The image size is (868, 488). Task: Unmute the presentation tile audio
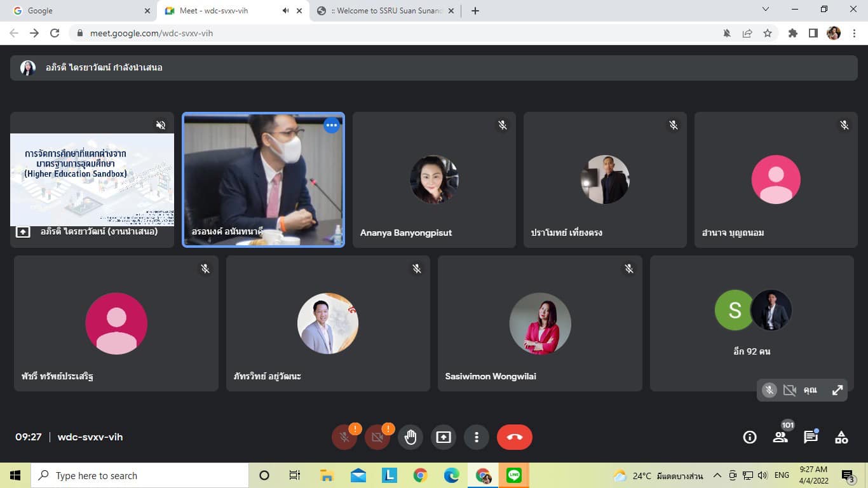[161, 125]
